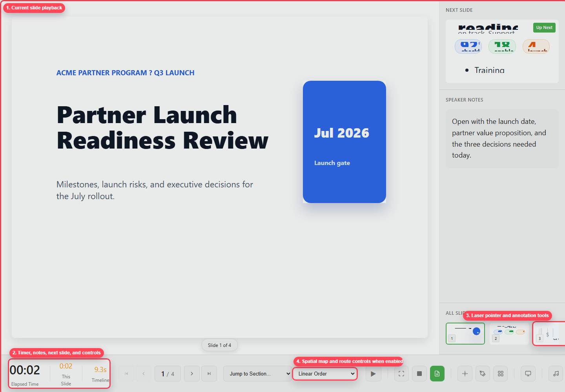Viewport: 565px width, 392px height.
Task: Select slide 3 thumbnail in All Slides
Action: tap(549, 334)
